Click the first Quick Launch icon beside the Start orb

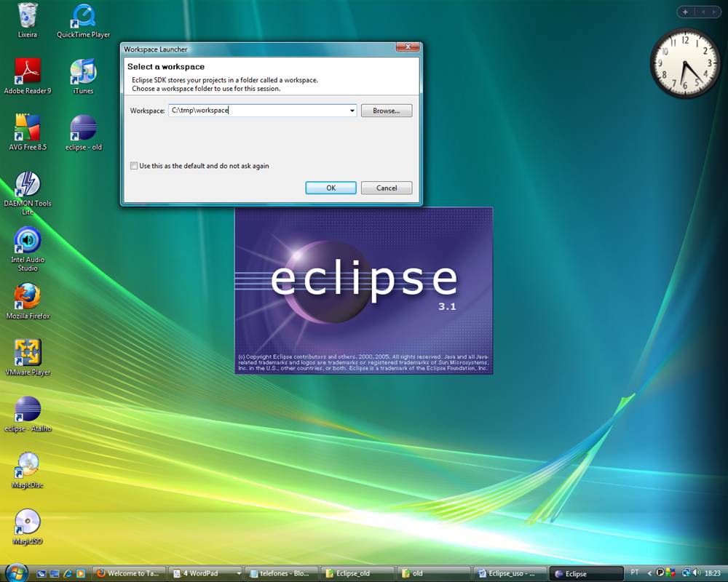[41, 574]
